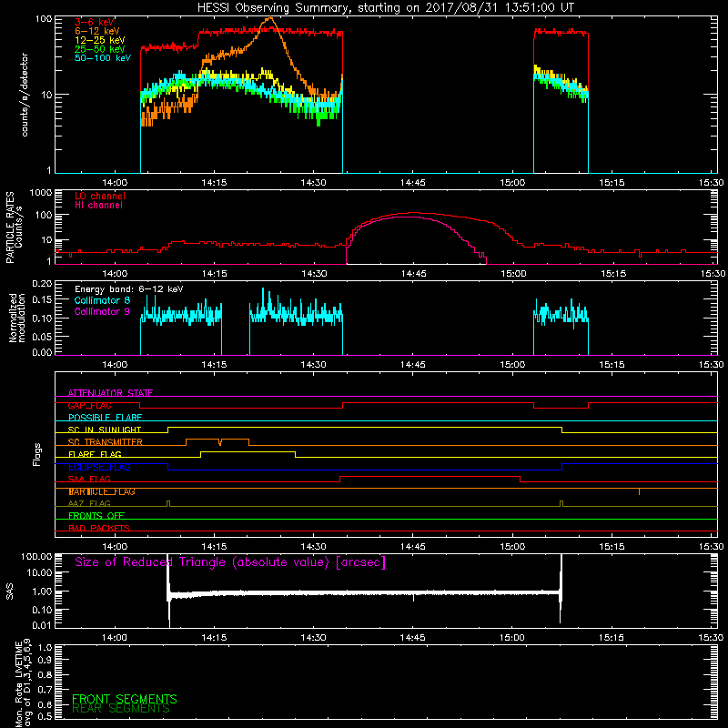
Task: Click the SAA_FLAG label
Action: click(x=89, y=479)
